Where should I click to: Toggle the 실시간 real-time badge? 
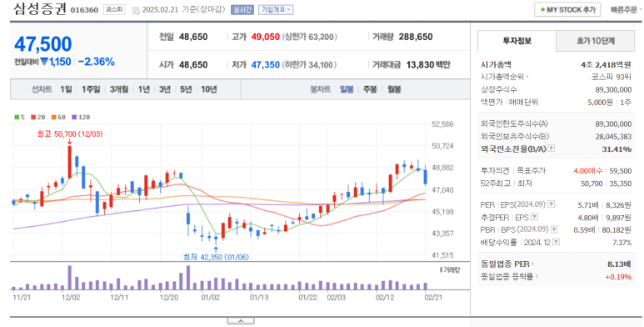(242, 9)
